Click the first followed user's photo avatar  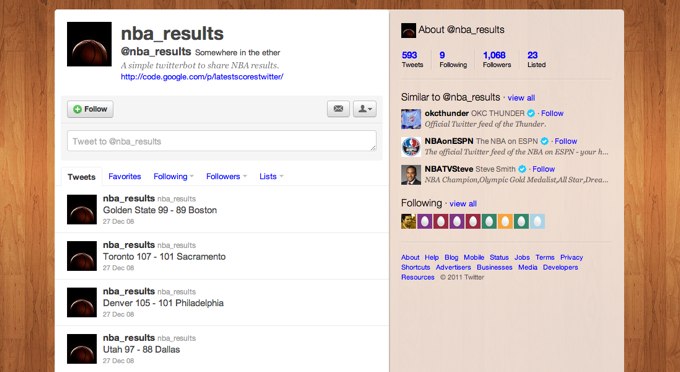tap(409, 222)
